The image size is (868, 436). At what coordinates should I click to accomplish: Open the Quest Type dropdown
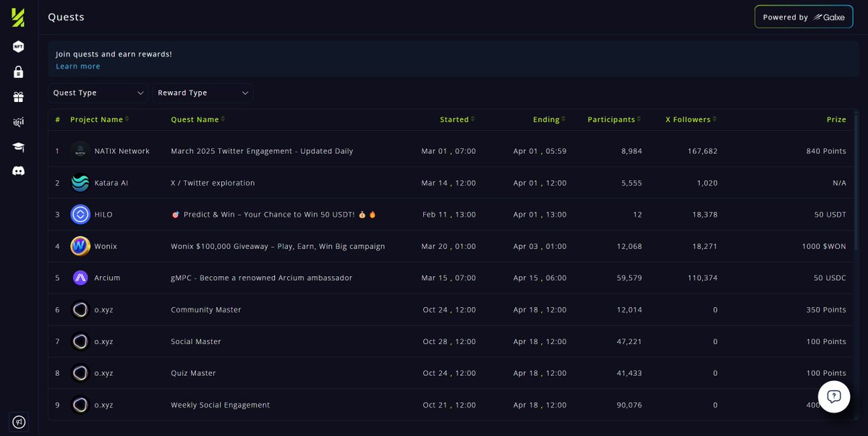pyautogui.click(x=99, y=93)
